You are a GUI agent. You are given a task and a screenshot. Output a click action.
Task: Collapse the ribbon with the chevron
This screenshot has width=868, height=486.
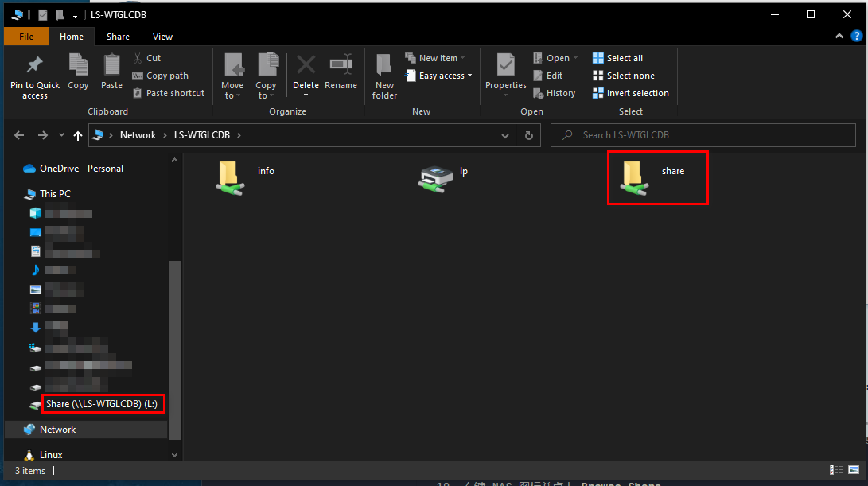pos(839,37)
